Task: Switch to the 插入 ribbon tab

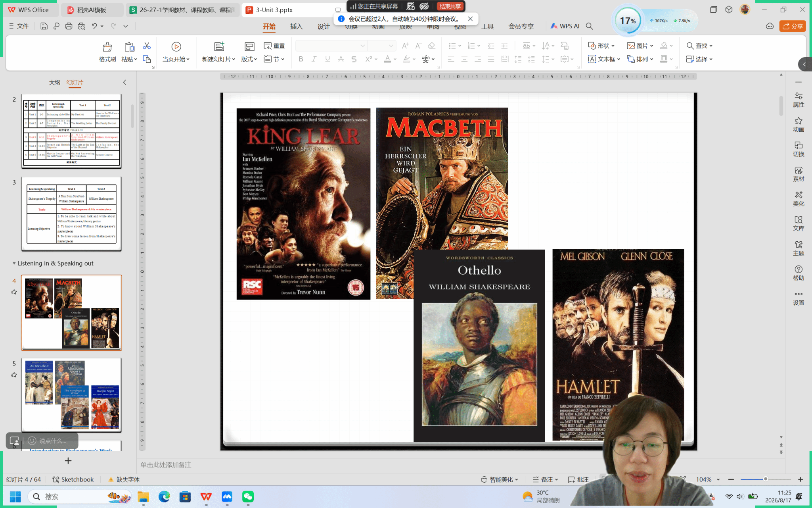Action: point(296,26)
